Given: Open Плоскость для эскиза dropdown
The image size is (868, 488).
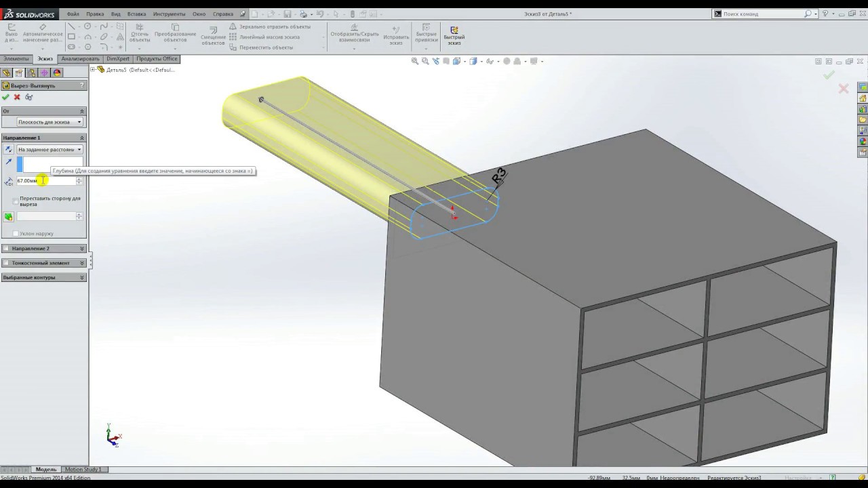Looking at the screenshot, I should 50,122.
